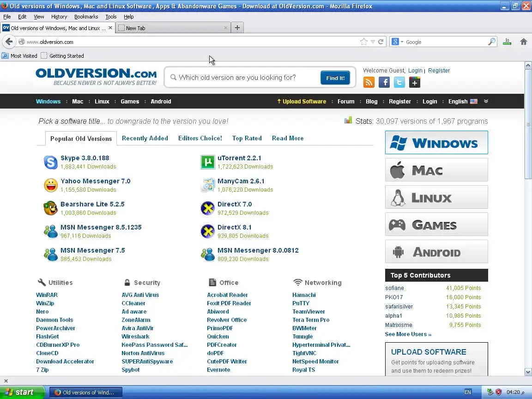This screenshot has width=532, height=399.
Task: Click the MSN Messenger 8.0.0812 icon
Action: pyautogui.click(x=208, y=254)
